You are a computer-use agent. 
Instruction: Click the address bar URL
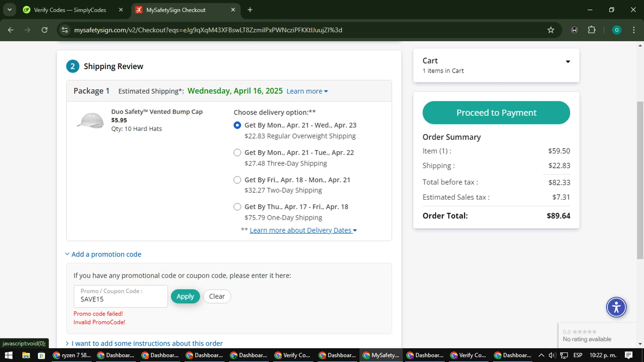pos(208,30)
